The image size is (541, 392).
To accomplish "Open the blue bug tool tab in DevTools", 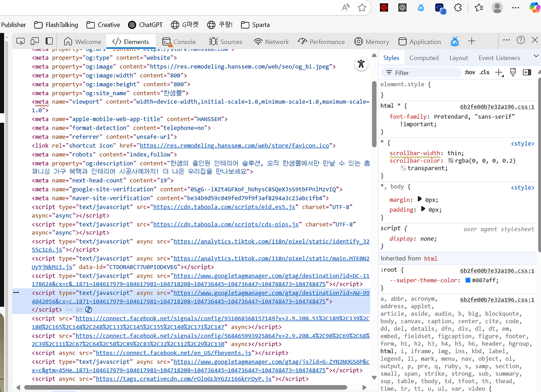I will [x=455, y=41].
